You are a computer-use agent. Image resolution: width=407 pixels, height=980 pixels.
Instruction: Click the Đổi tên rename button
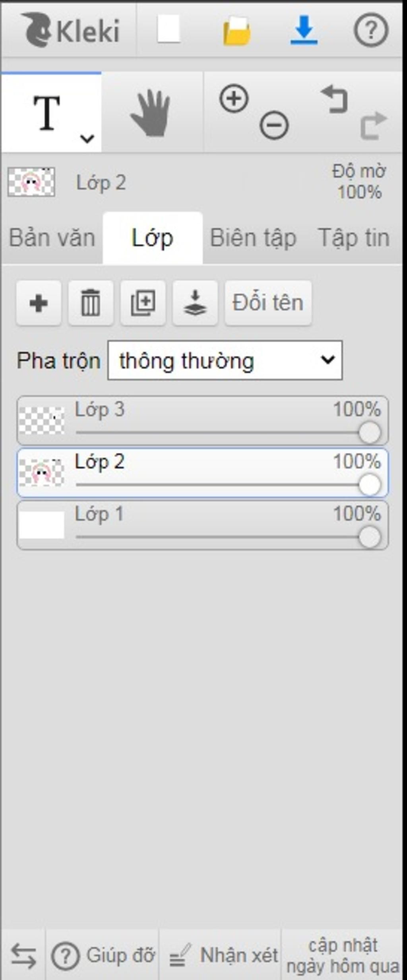(268, 303)
